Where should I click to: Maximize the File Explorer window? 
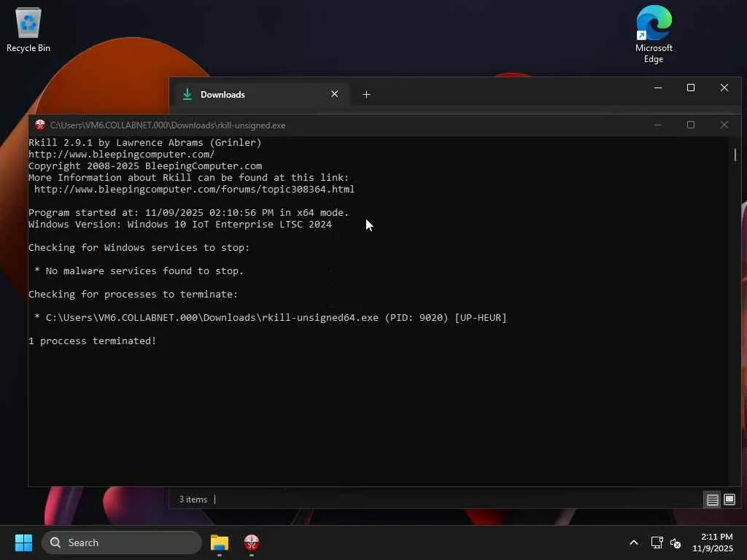690,87
